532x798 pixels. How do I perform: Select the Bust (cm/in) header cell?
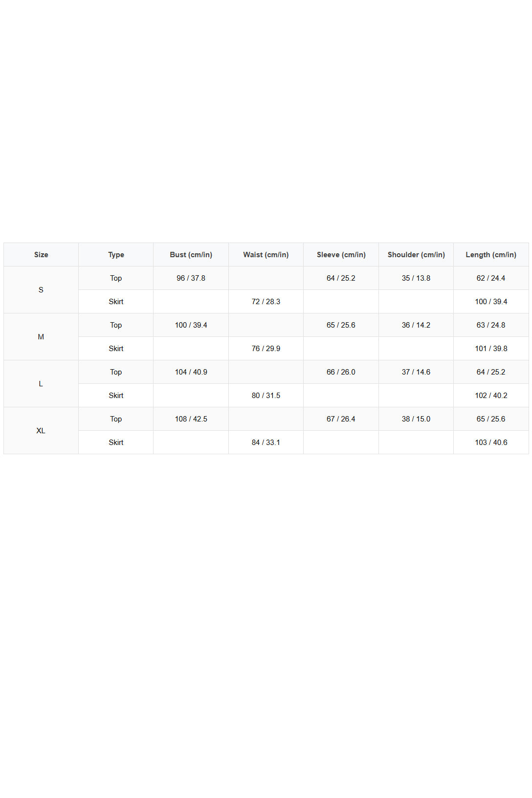[191, 255]
